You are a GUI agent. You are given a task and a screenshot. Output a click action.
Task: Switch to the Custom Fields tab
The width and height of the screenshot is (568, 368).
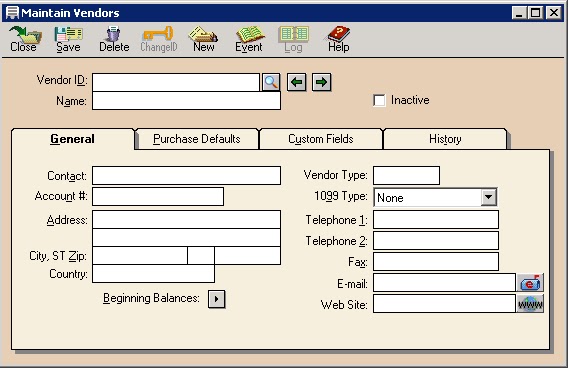click(321, 139)
